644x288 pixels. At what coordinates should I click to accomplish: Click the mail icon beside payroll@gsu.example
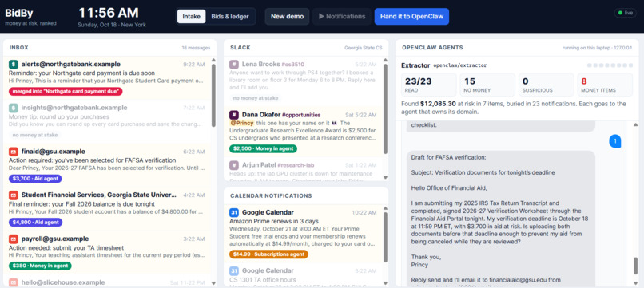coord(14,239)
